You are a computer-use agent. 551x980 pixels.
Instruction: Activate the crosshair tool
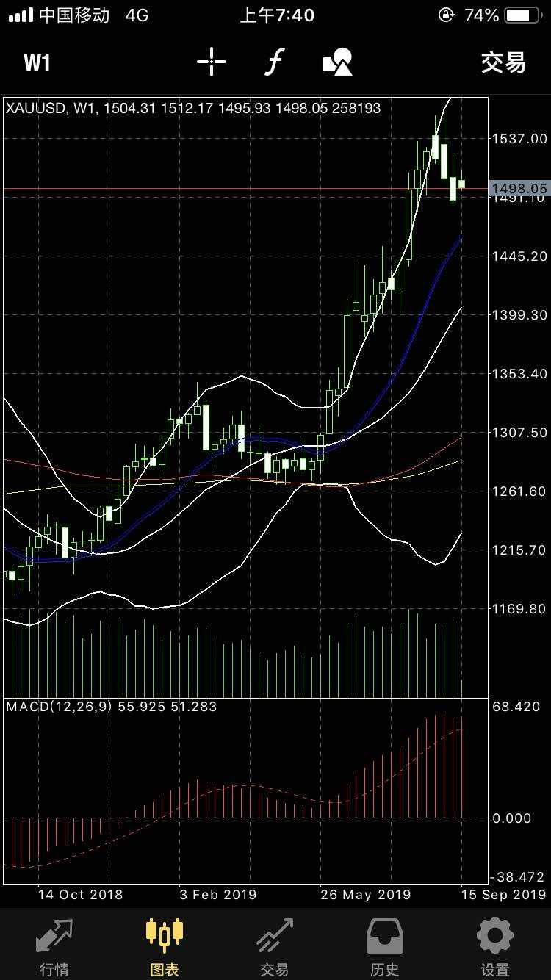tap(212, 62)
